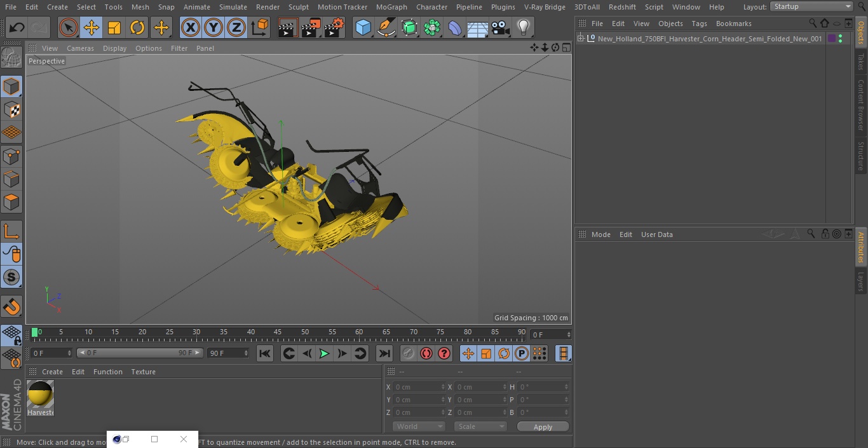Image resolution: width=868 pixels, height=448 pixels.
Task: Activate the Rotate tool
Action: point(137,28)
